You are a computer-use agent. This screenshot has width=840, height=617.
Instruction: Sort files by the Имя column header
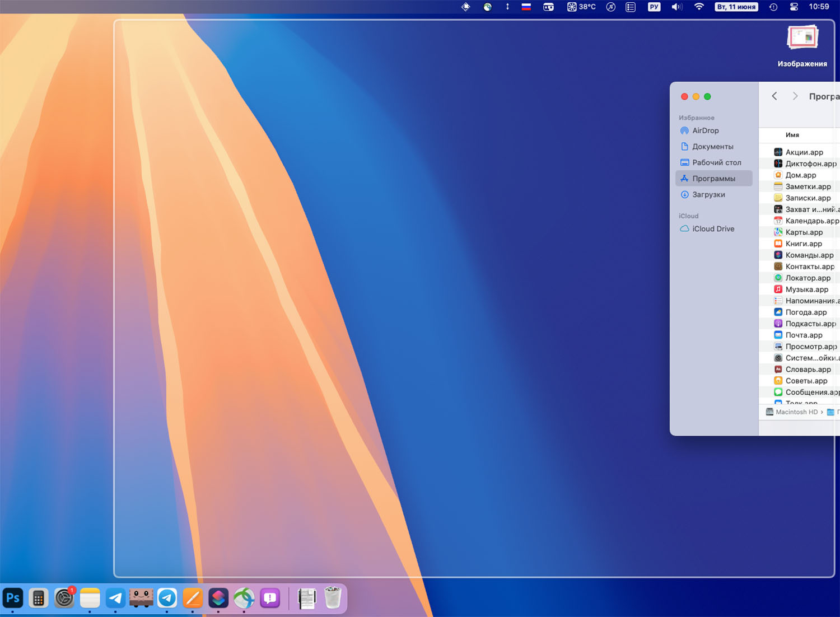coord(792,135)
